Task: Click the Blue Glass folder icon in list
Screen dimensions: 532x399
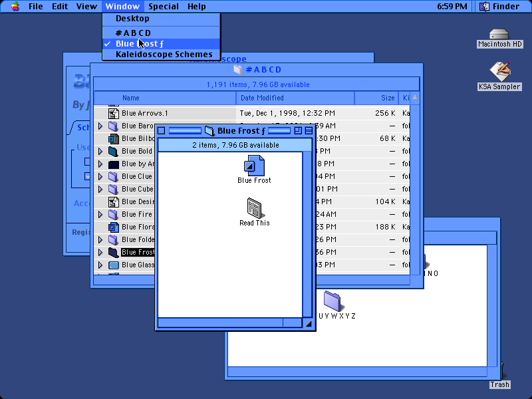Action: [113, 265]
